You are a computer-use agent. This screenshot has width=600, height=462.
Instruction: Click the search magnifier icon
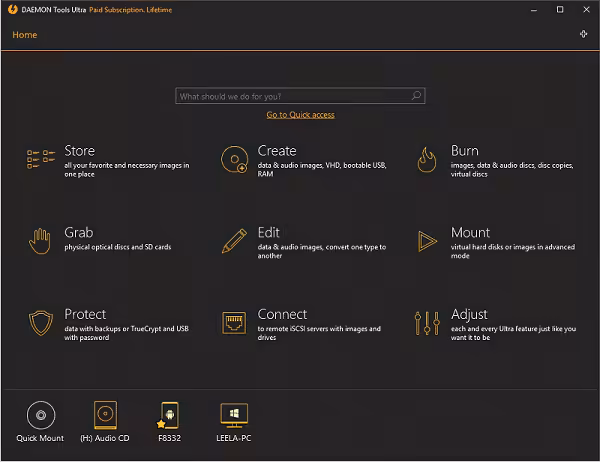(417, 96)
